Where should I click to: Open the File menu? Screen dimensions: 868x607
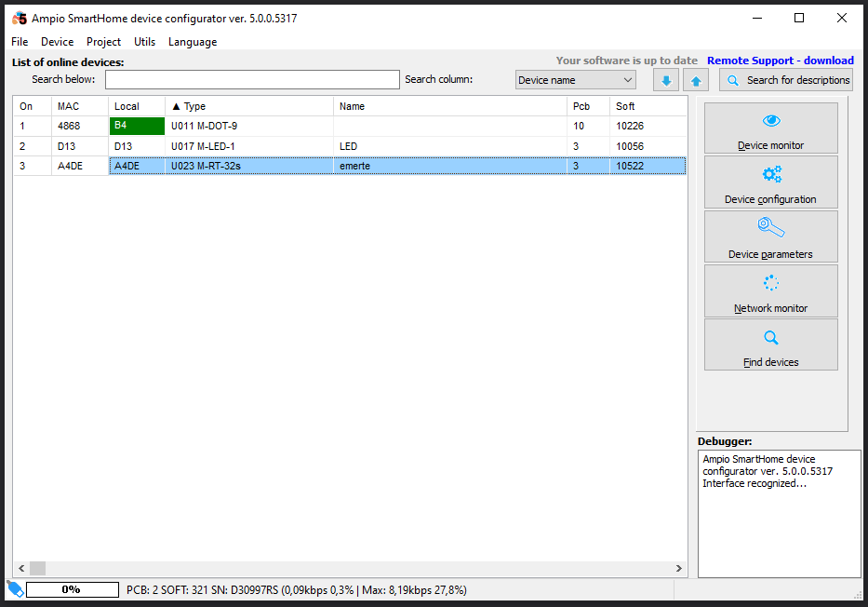(x=20, y=42)
